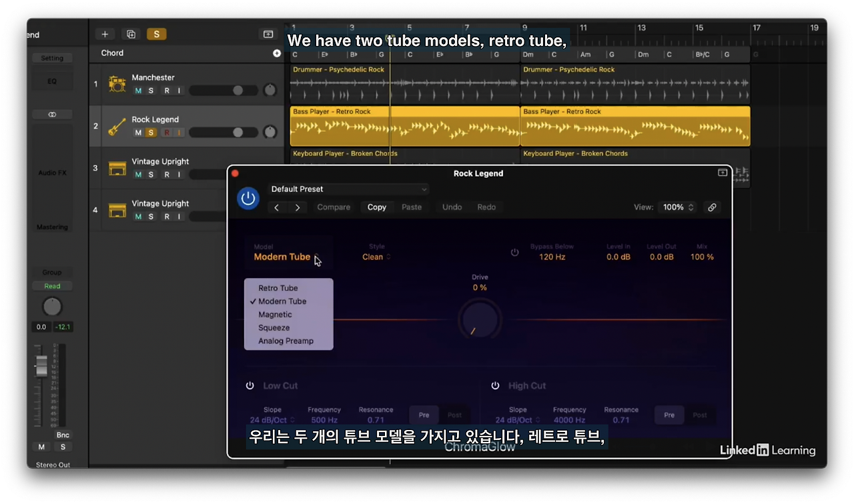Open the High Cut Slope dropdown
854x504 pixels.
click(518, 421)
